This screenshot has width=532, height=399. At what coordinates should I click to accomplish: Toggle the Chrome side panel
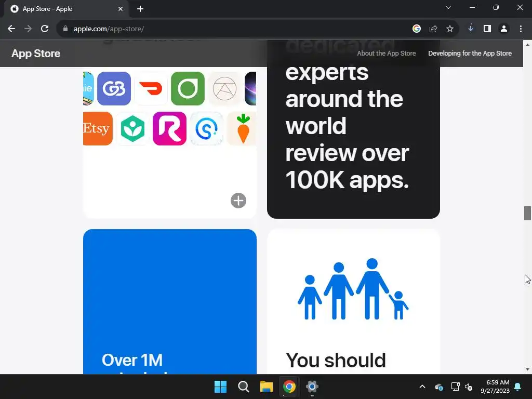(487, 29)
